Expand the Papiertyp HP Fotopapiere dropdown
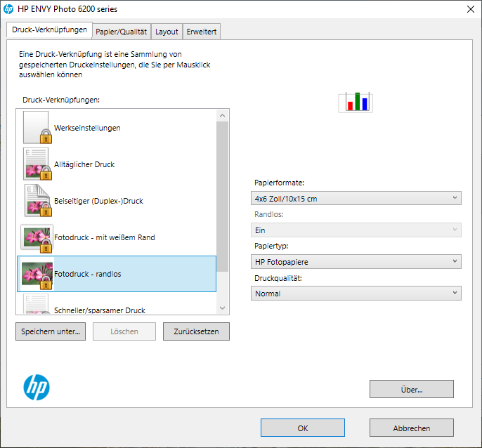Viewport: 482px width, 448px height. click(356, 262)
